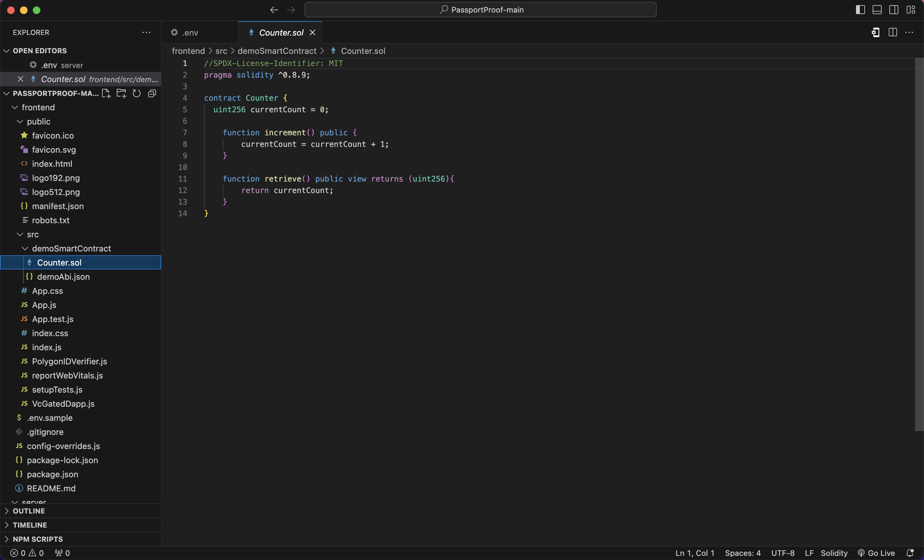Collapse the demoSmartContract folder
This screenshot has height=560, width=924.
tap(71, 249)
